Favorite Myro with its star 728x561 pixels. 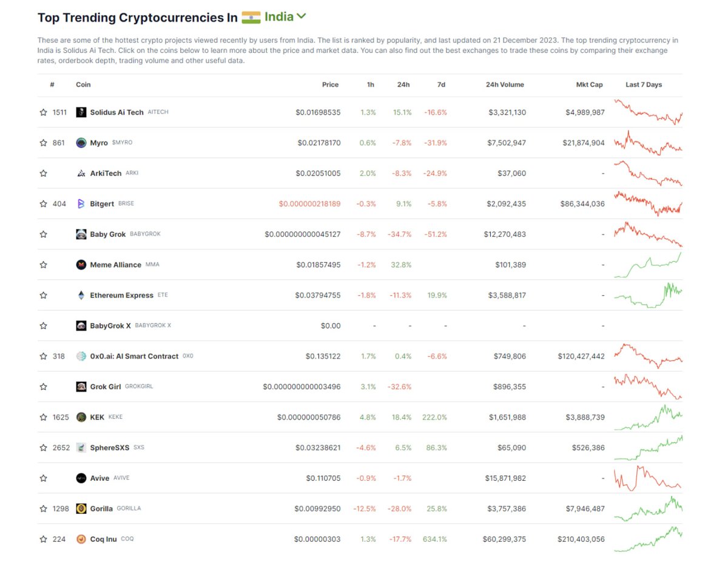pos(43,143)
